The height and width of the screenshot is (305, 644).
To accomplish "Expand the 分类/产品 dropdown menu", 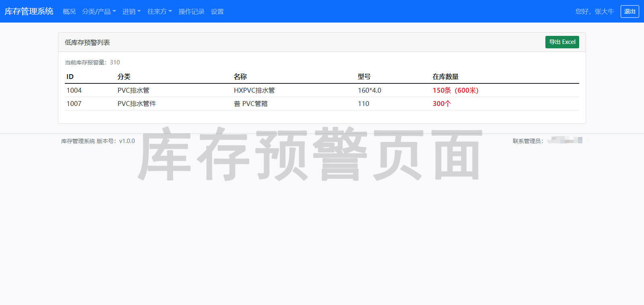I will [x=99, y=12].
